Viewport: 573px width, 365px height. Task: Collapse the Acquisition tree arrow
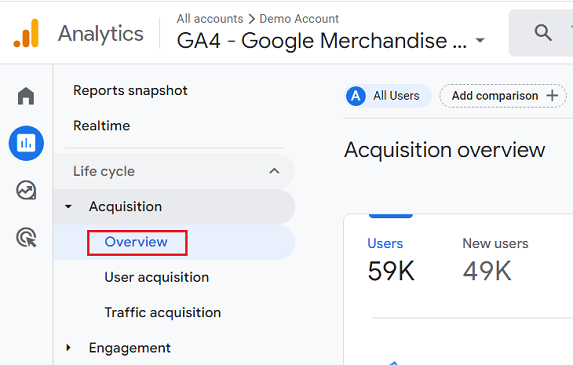[68, 207]
